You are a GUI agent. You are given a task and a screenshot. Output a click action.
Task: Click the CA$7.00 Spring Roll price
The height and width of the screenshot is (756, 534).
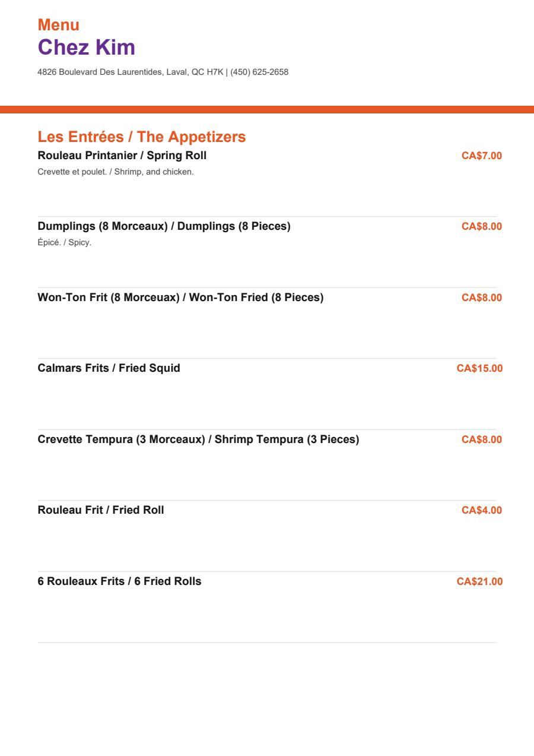[482, 156]
